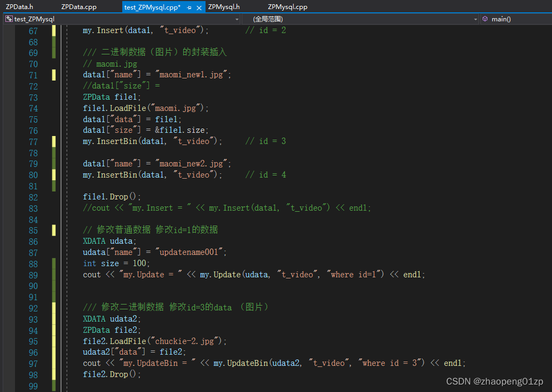552x392 pixels.
Task: Open the main() member dropdown
Action: 516,19
